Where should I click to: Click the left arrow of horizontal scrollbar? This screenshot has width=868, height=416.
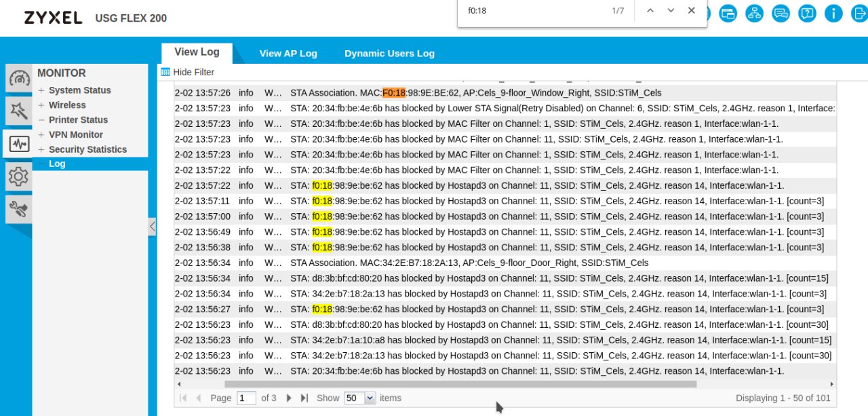(x=178, y=384)
